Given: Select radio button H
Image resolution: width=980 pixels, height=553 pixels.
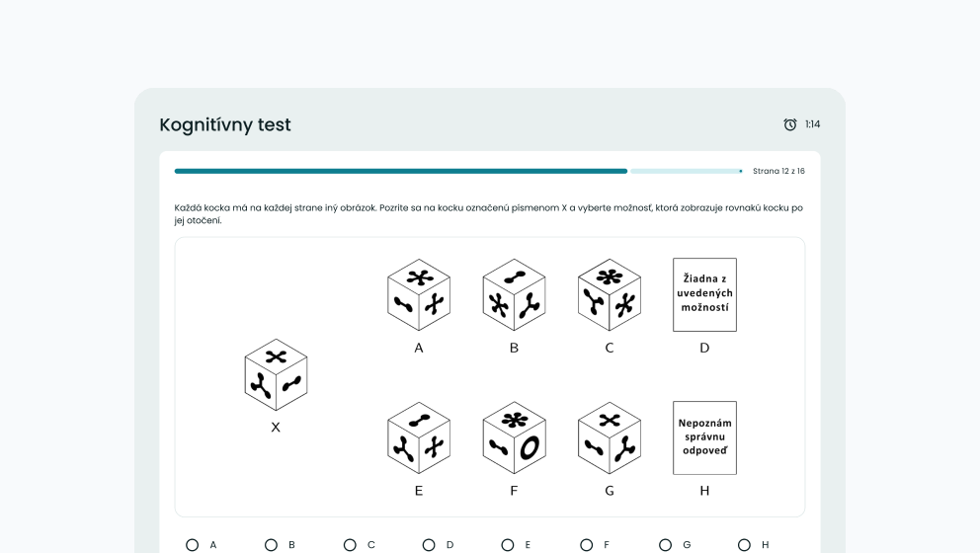Looking at the screenshot, I should tap(744, 545).
